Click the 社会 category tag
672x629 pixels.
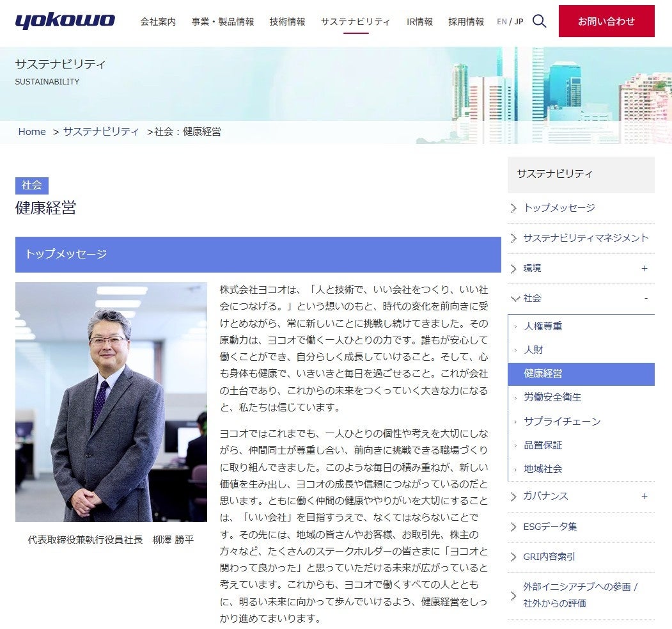tap(32, 185)
